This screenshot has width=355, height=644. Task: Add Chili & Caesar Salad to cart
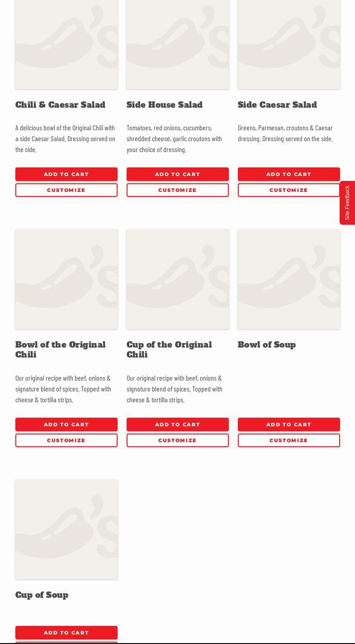coord(66,174)
